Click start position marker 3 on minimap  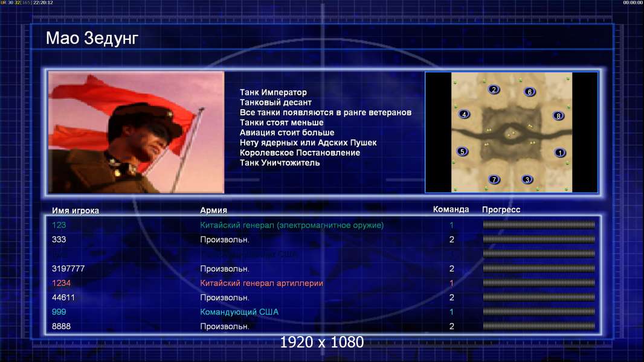[x=527, y=179]
